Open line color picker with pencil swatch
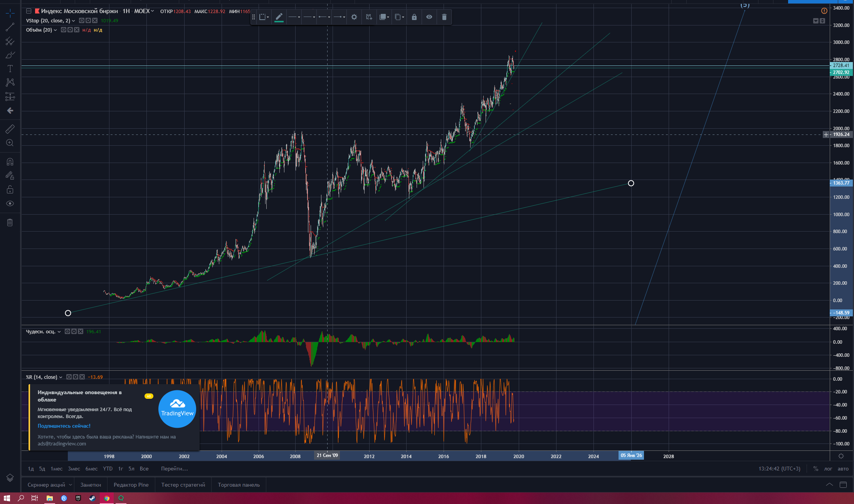Screen dimensions: 854x504 [x=279, y=17]
